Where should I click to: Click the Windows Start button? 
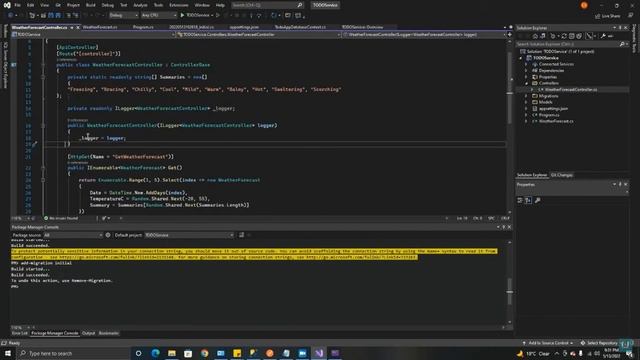coord(8,353)
